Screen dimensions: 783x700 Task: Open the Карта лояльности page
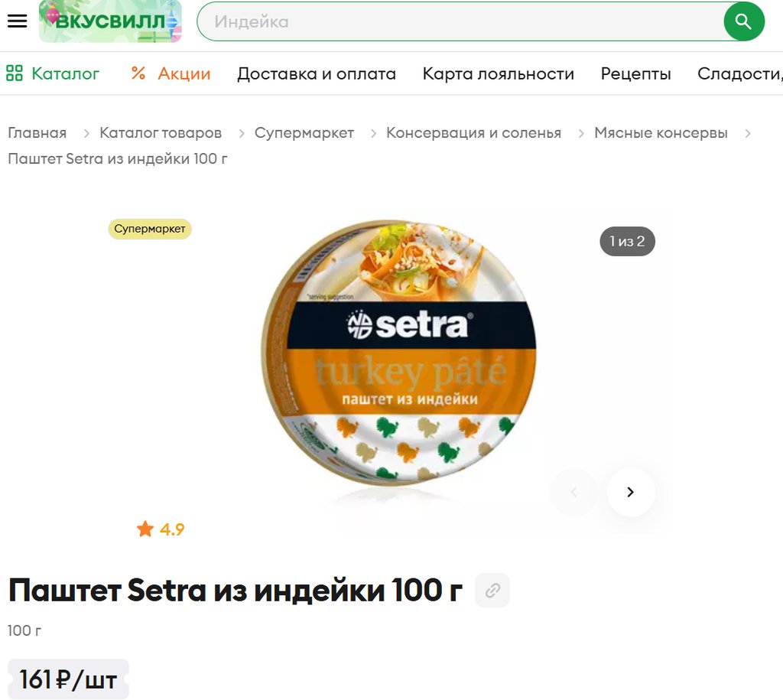[499, 73]
